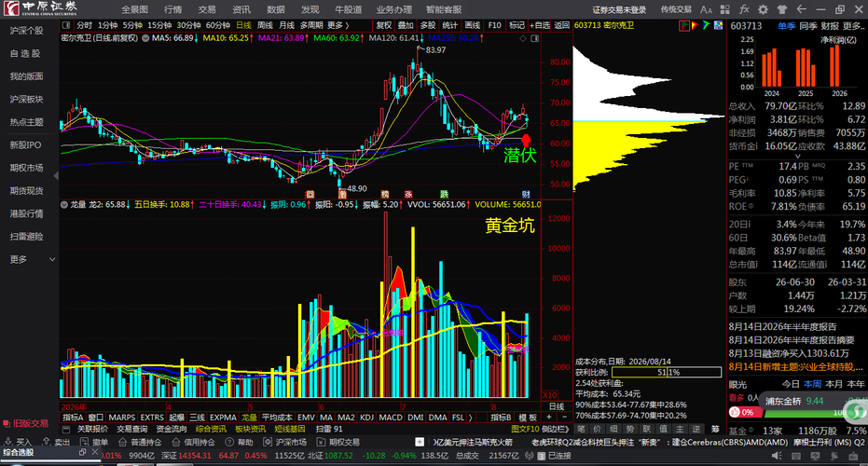
Task: Open the 资金流向 tab
Action: point(172,429)
